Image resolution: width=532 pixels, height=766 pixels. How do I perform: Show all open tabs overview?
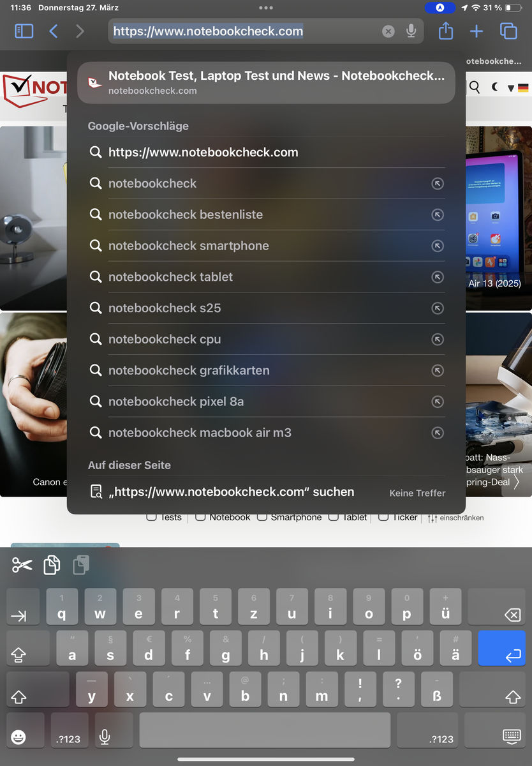(x=508, y=31)
